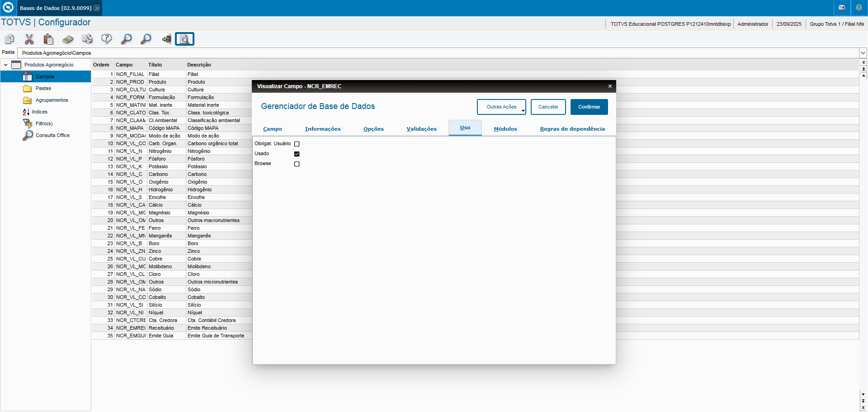Click the highlighted document preview toolbar icon
Image resolution: width=868 pixels, height=412 pixels.
click(184, 39)
